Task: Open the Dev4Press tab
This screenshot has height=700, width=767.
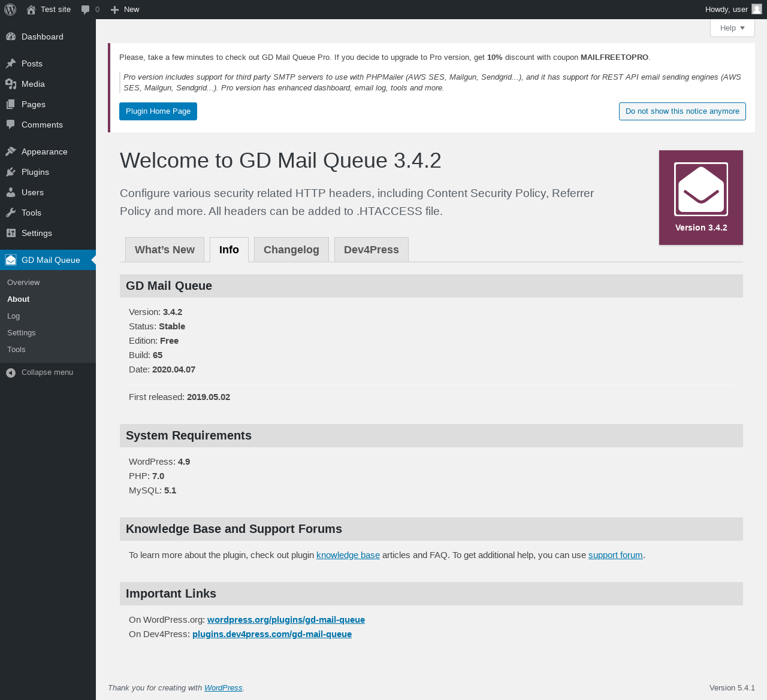Action: 372,250
